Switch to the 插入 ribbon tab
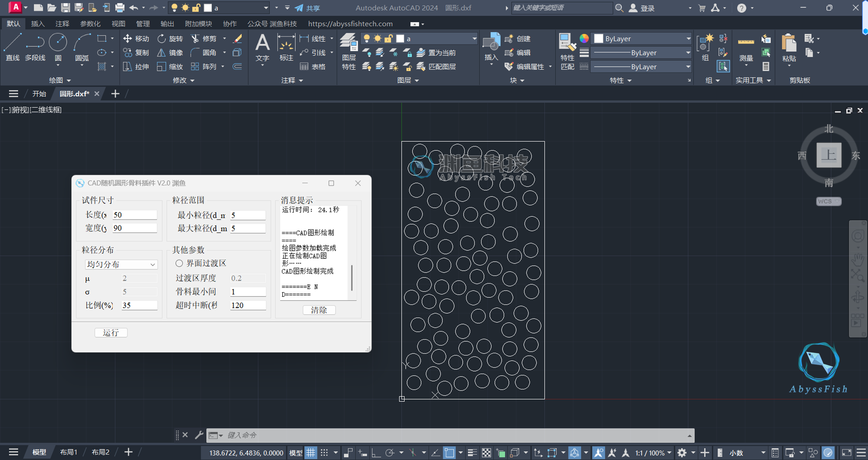This screenshot has height=460, width=868. tap(38, 24)
